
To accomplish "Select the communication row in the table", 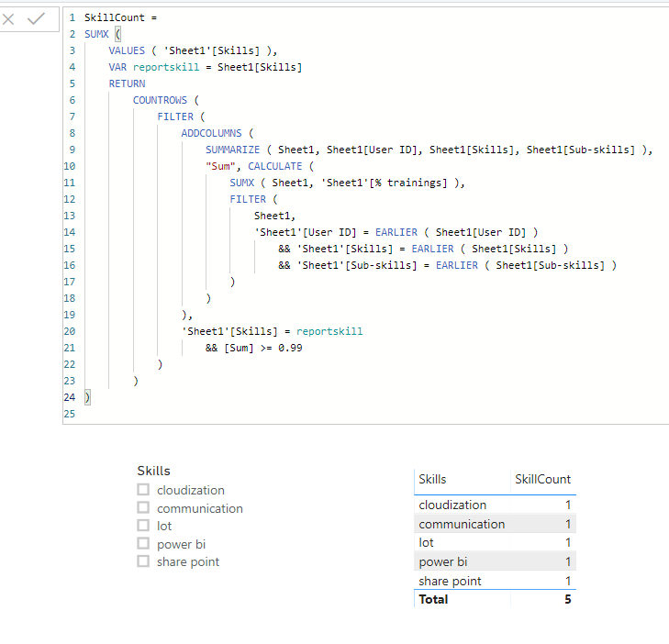I will 495,524.
